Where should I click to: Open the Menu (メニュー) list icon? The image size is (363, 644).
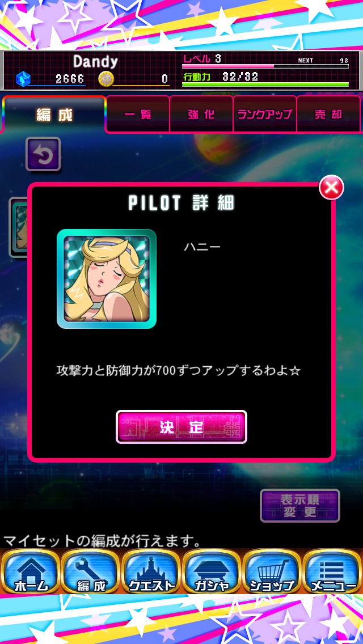(x=332, y=571)
